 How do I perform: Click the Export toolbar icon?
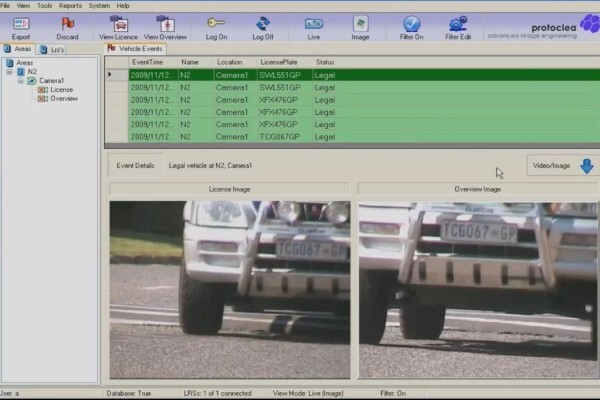(x=21, y=24)
